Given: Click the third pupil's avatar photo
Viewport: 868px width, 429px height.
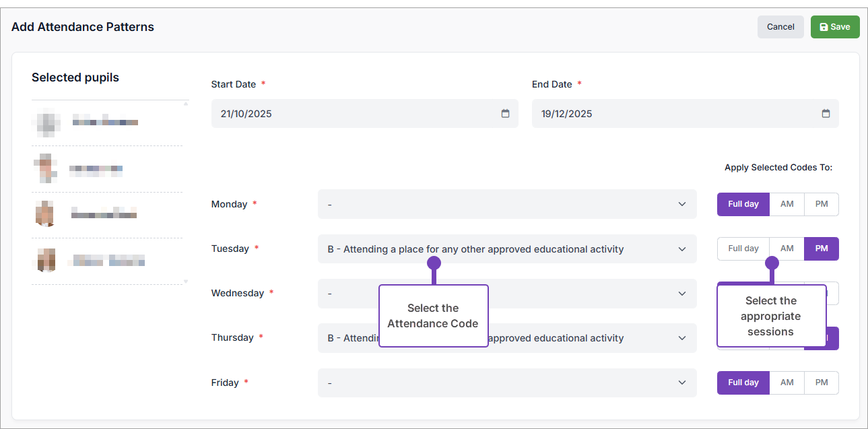Looking at the screenshot, I should click(x=45, y=214).
